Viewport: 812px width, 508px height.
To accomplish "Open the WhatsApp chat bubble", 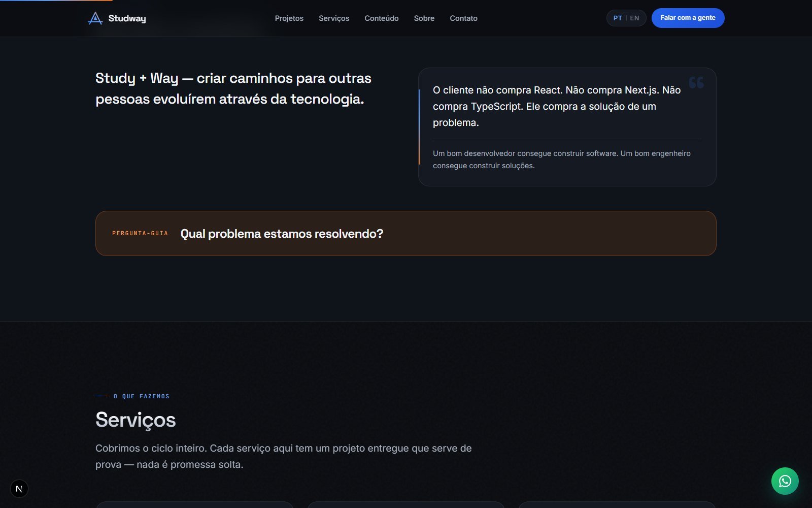I will (785, 481).
